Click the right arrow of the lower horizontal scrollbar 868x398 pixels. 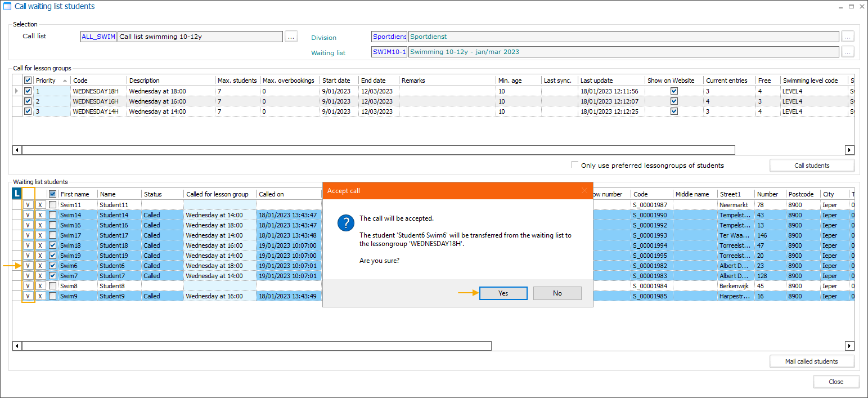click(x=849, y=346)
